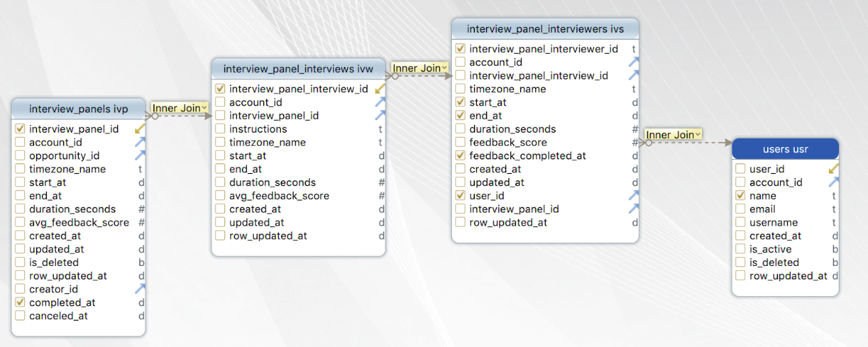
Task: Select the interview_panels ivp title bar
Action: point(79,109)
